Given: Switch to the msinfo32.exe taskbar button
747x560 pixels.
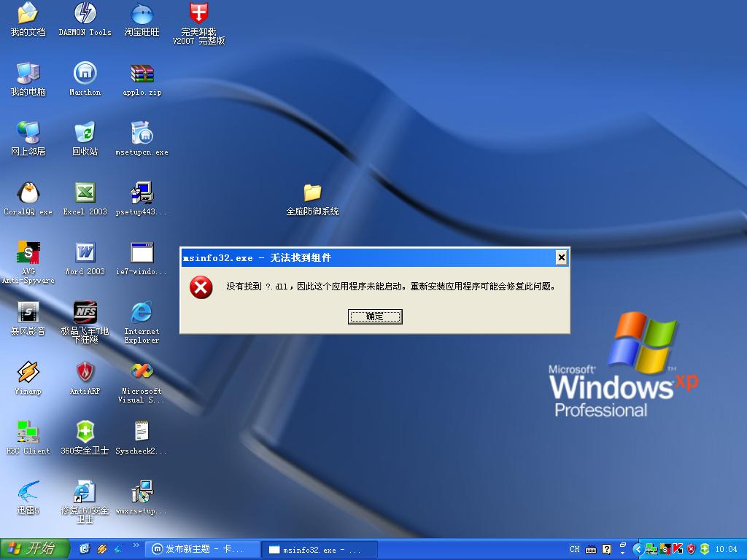Looking at the screenshot, I should [x=320, y=550].
